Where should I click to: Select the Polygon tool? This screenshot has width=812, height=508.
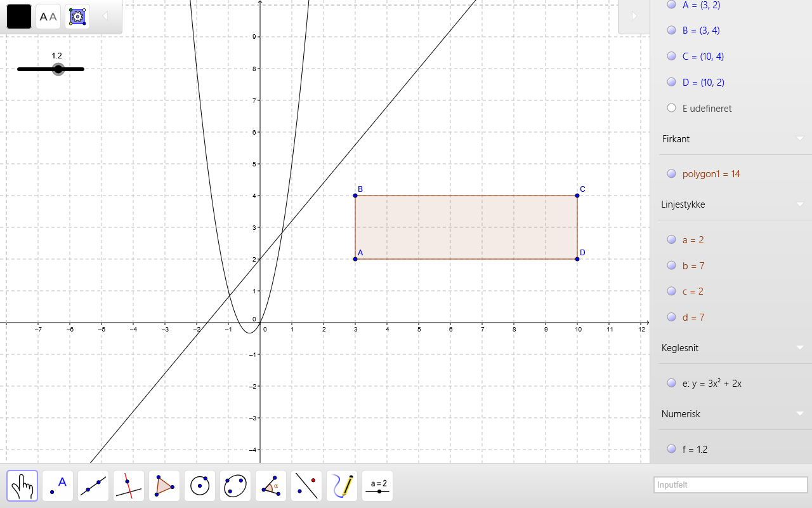point(164,486)
